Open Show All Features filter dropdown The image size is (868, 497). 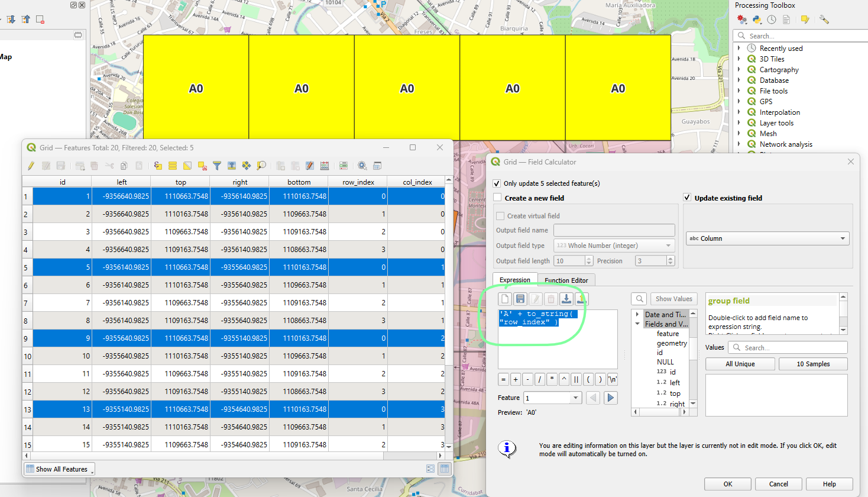(59, 469)
